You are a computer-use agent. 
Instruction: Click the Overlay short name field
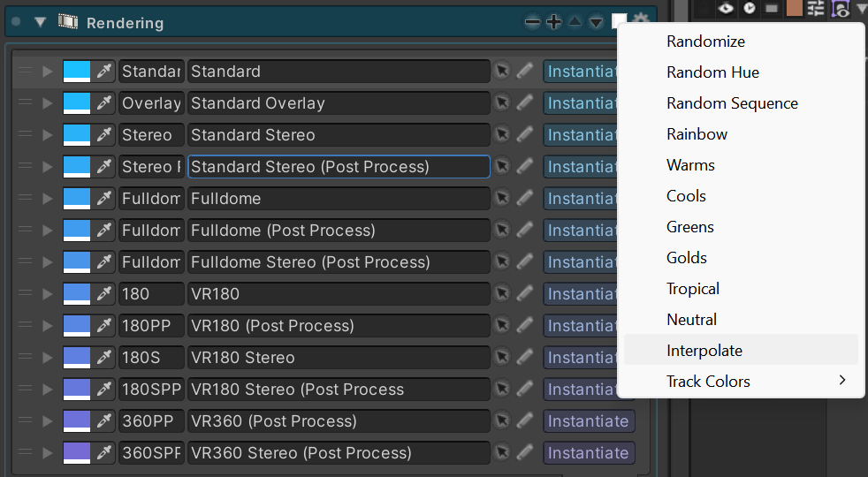coord(151,103)
